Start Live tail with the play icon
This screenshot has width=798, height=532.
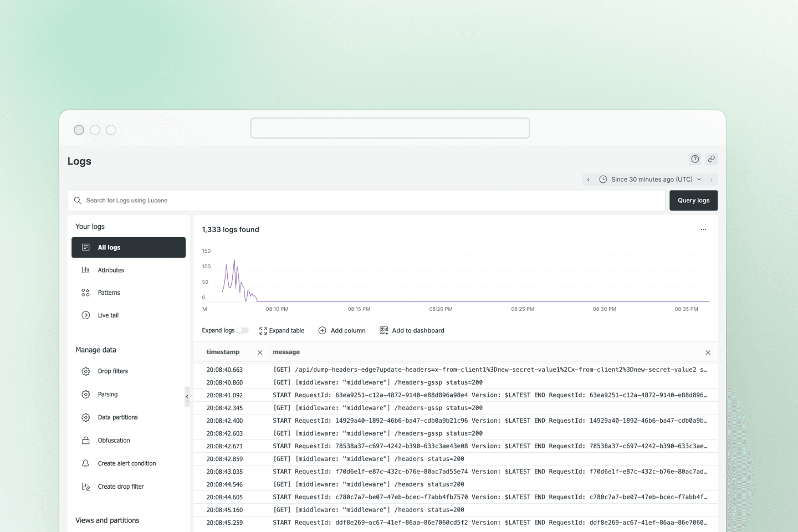(x=85, y=315)
